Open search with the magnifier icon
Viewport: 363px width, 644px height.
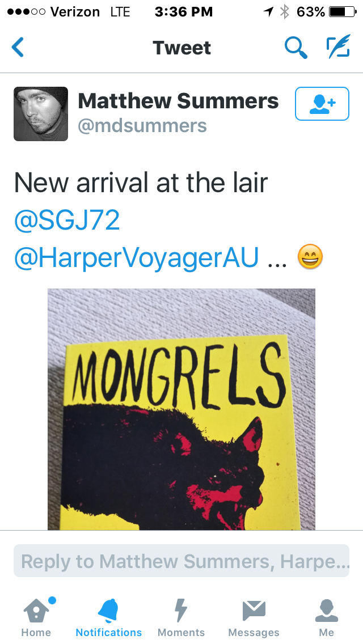pos(296,47)
